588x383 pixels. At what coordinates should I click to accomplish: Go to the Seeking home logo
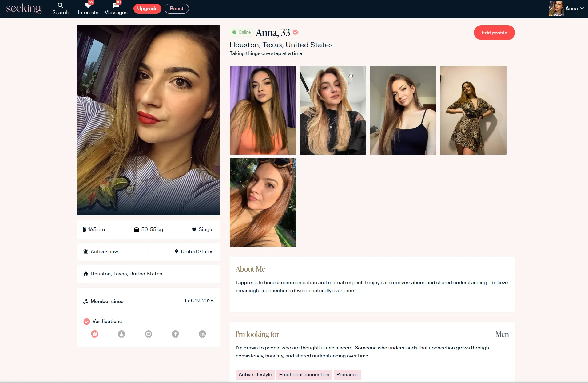(24, 9)
